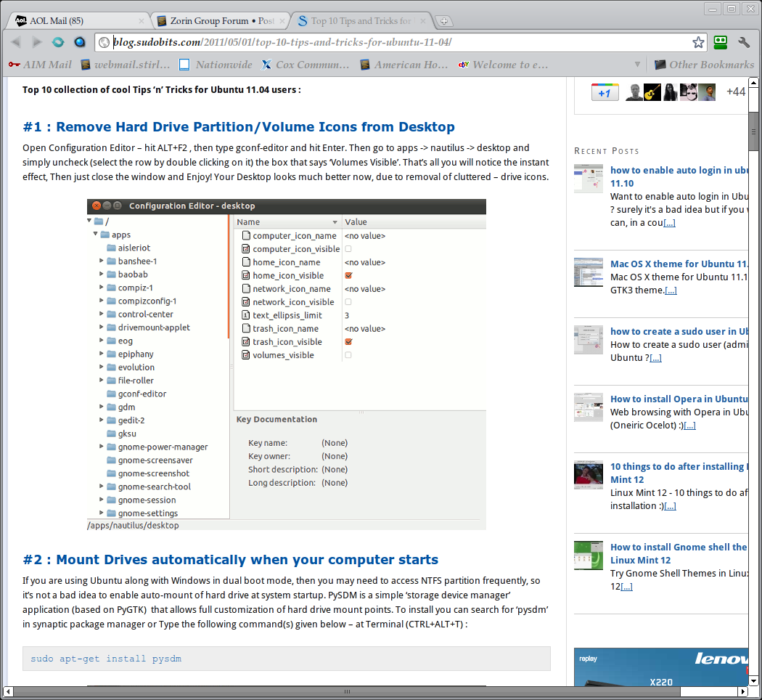Close the Top 10 Tips tab
Image resolution: width=762 pixels, height=700 pixels.
[423, 21]
